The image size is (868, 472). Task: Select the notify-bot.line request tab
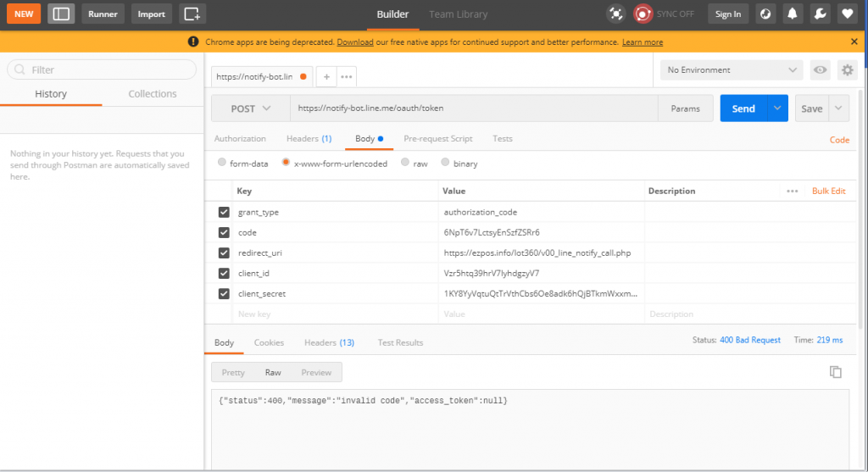click(x=261, y=77)
